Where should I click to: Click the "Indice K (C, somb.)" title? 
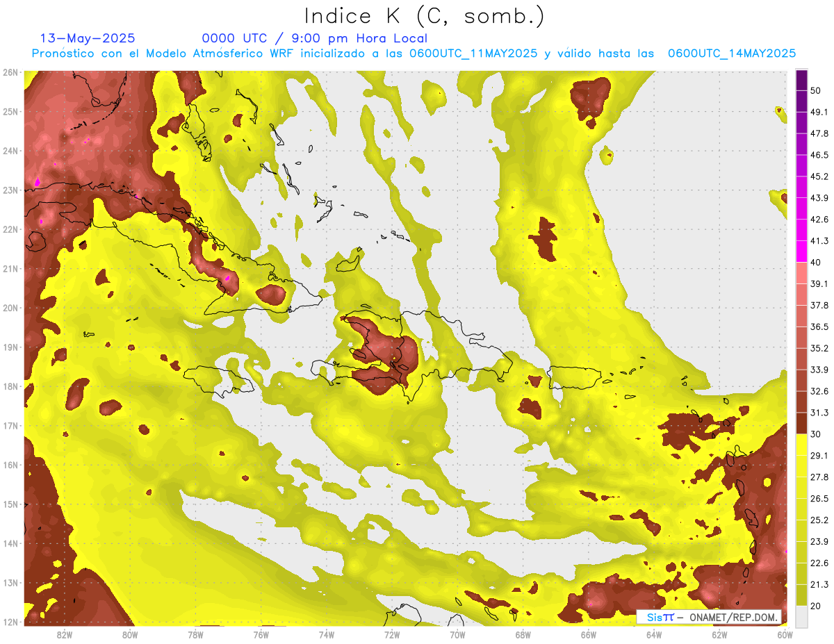424,16
